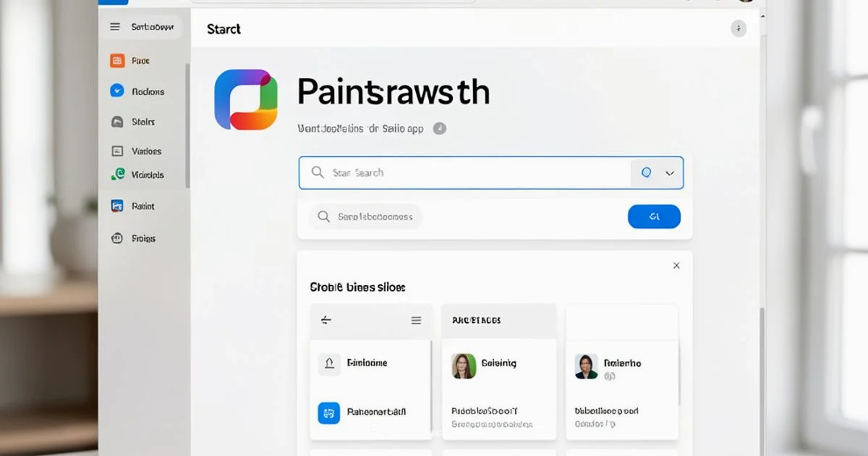Open the blue Notions section in sidebar
This screenshot has width=868, height=456.
point(116,91)
